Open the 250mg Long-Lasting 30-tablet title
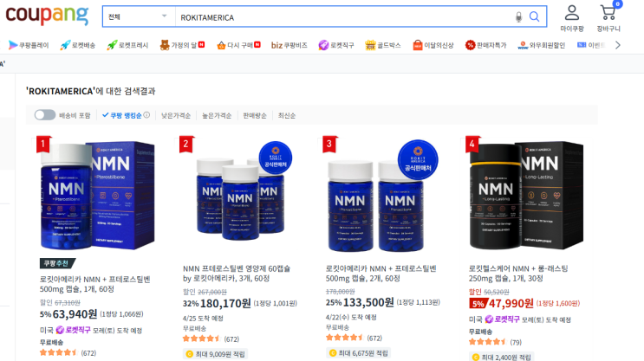Viewport: 644px width, 361px height. [x=518, y=274]
